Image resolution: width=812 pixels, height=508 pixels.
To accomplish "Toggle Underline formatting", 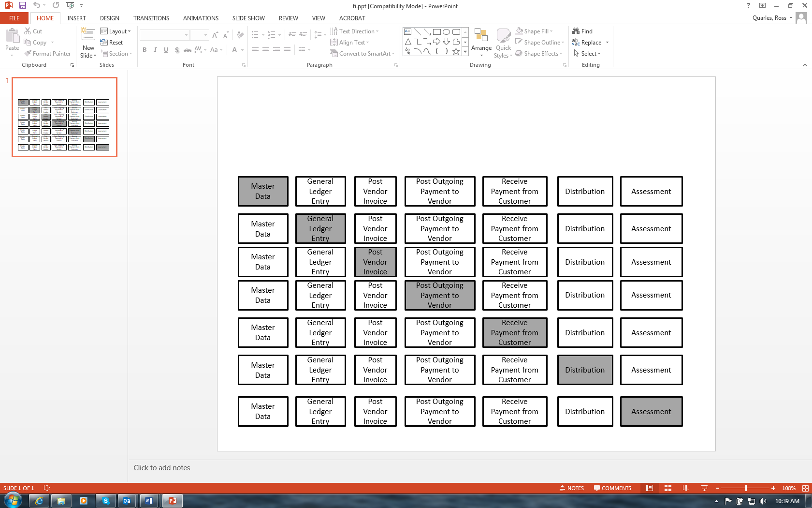I will click(166, 50).
